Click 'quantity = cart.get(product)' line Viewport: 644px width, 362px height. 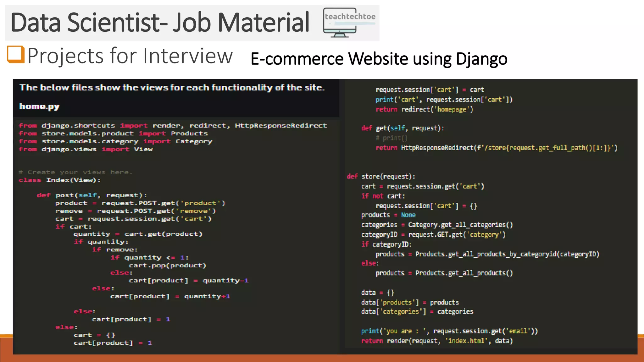coord(138,234)
